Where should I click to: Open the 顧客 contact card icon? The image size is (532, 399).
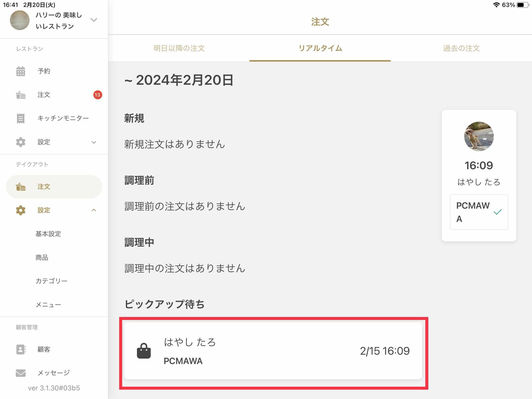coord(21,349)
